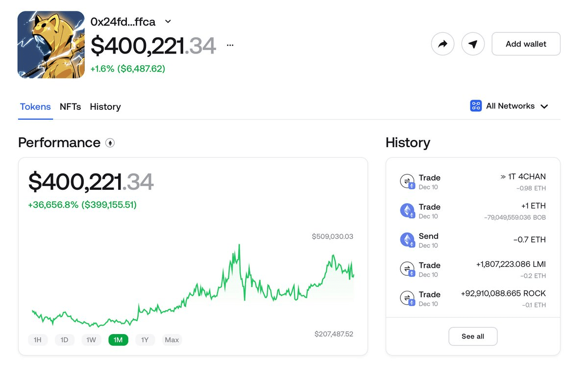
Task: Open the History tab
Action: click(x=105, y=106)
